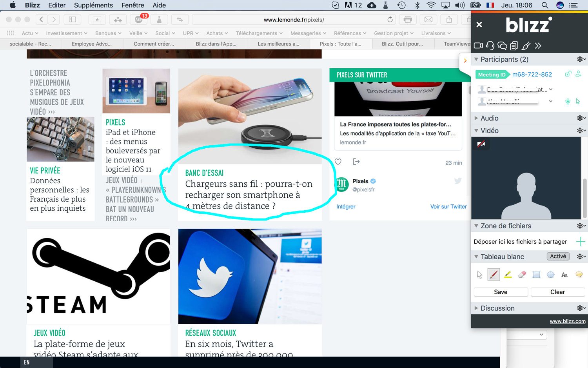
Task: Open the presenter participant's dropdown arrow
Action: coord(551,89)
